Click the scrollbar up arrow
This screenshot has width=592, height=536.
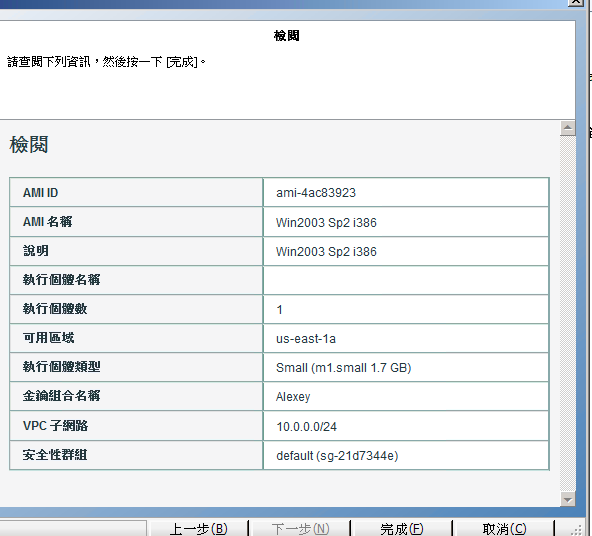coord(567,128)
